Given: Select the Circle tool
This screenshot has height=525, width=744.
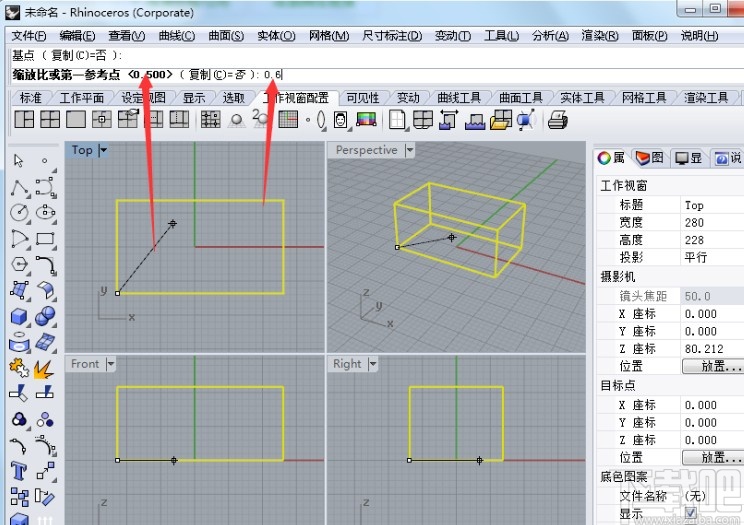Looking at the screenshot, I should click(x=19, y=212).
